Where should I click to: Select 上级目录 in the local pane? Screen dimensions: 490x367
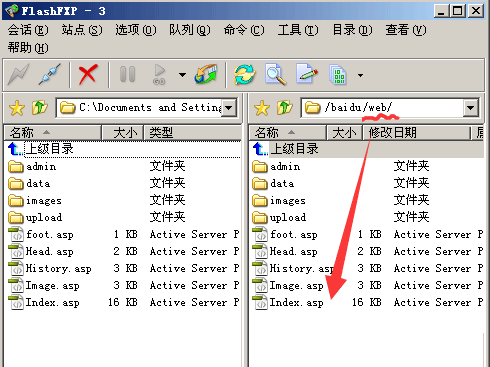[x=123, y=149]
